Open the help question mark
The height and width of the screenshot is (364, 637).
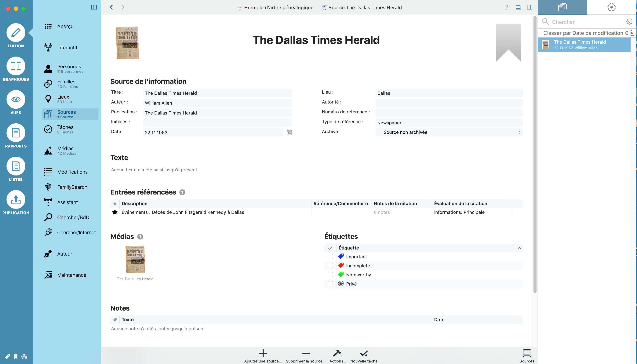click(x=507, y=7)
